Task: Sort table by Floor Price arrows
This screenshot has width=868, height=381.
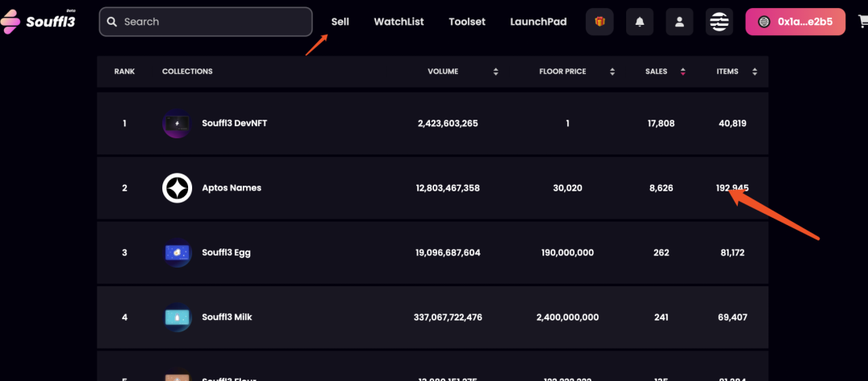Action: coord(612,72)
